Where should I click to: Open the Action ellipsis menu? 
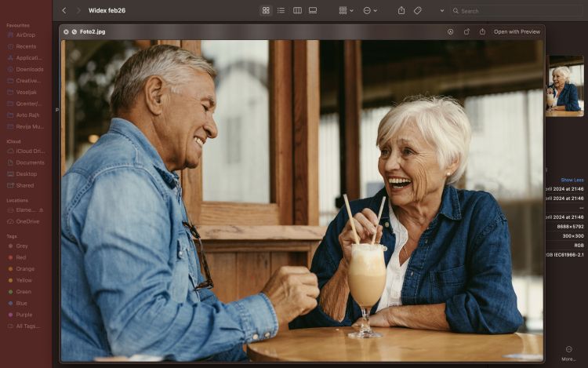371,10
